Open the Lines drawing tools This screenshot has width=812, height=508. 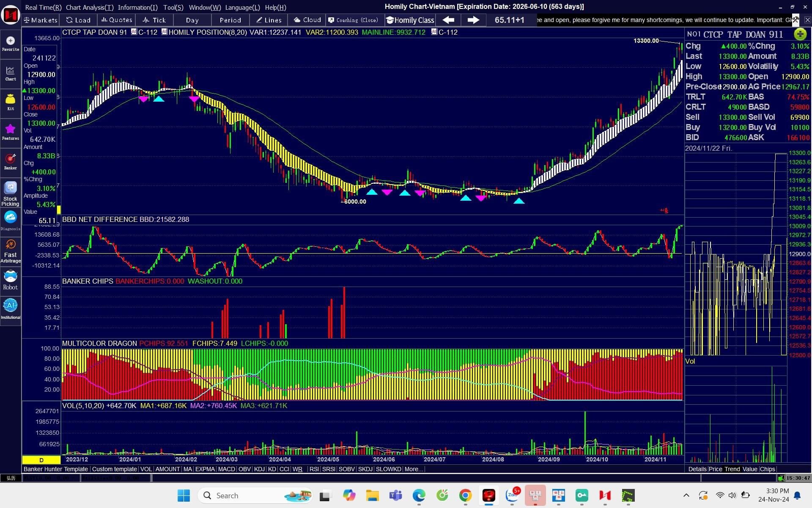[x=269, y=20]
